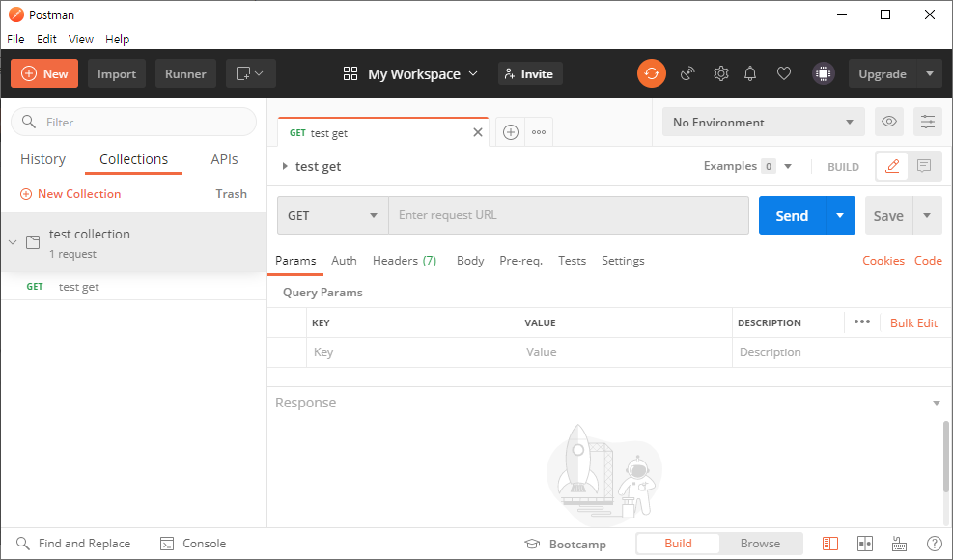Viewport: 953px width, 560px height.
Task: Switch to two pane view icon
Action: point(865,544)
